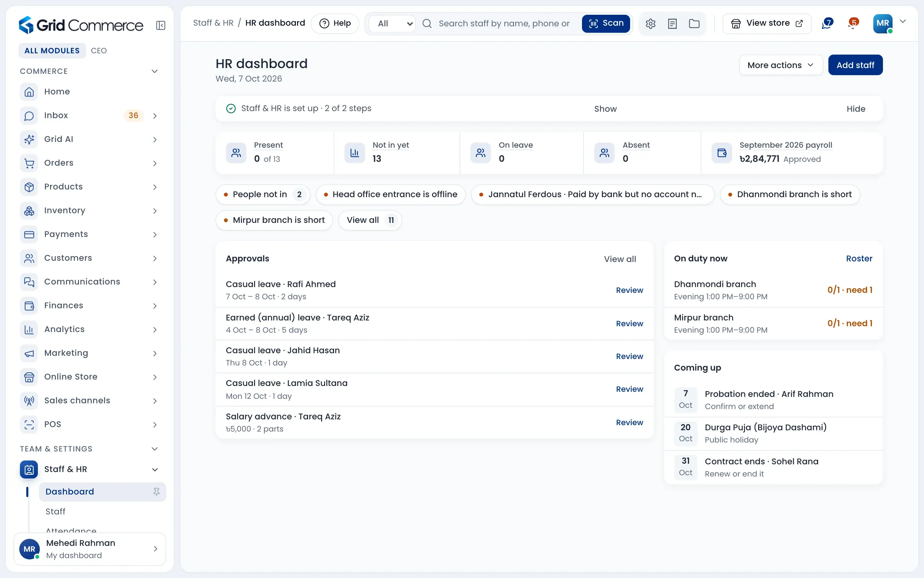Screen dimensions: 924x578
Task: Click the View store button
Action: 767,23
